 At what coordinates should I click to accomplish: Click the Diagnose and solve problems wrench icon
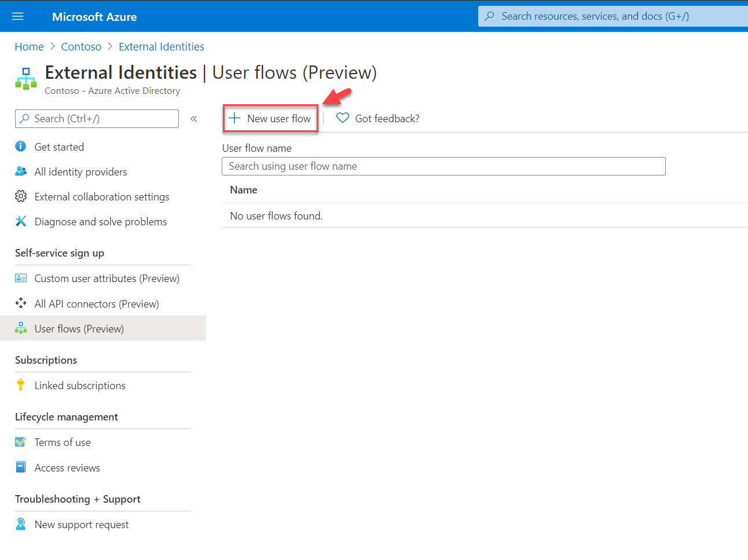click(x=21, y=221)
